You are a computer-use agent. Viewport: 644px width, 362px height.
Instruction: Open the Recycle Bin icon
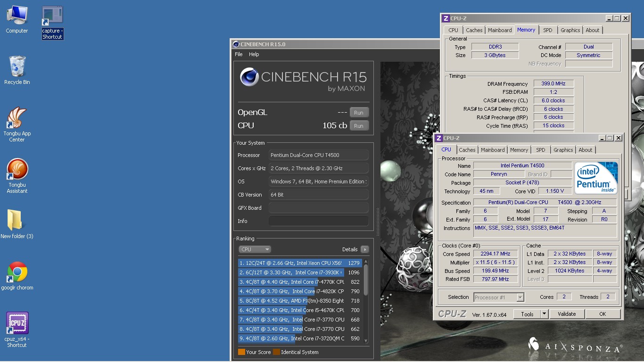[17, 70]
